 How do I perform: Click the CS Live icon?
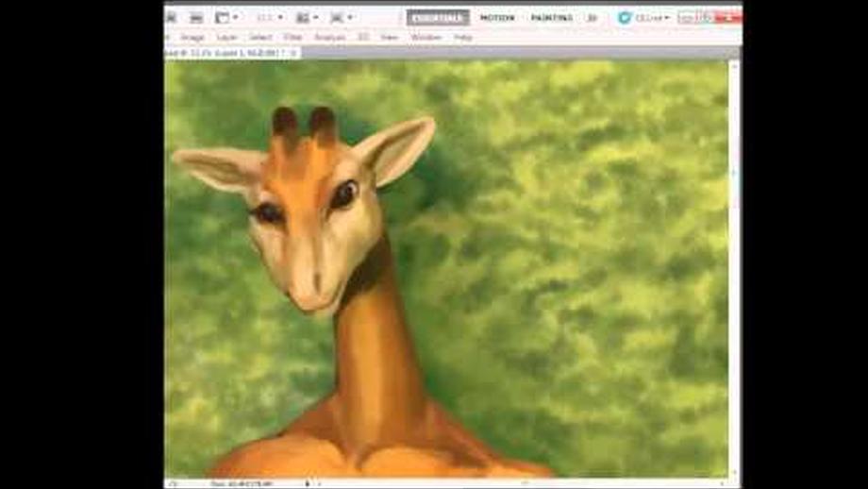(625, 18)
